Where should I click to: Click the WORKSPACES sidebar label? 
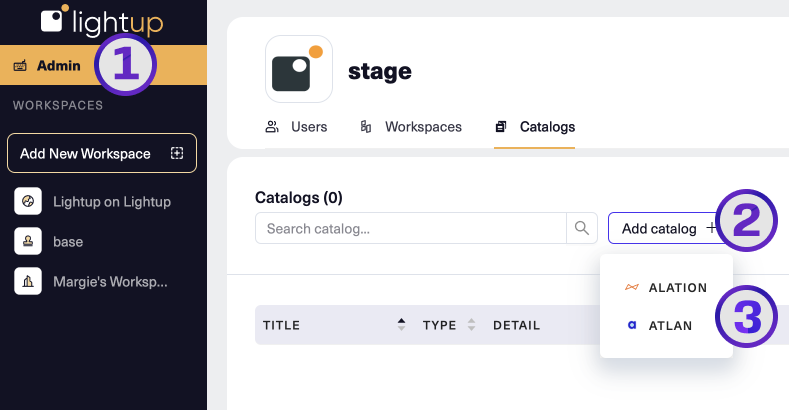(x=58, y=105)
